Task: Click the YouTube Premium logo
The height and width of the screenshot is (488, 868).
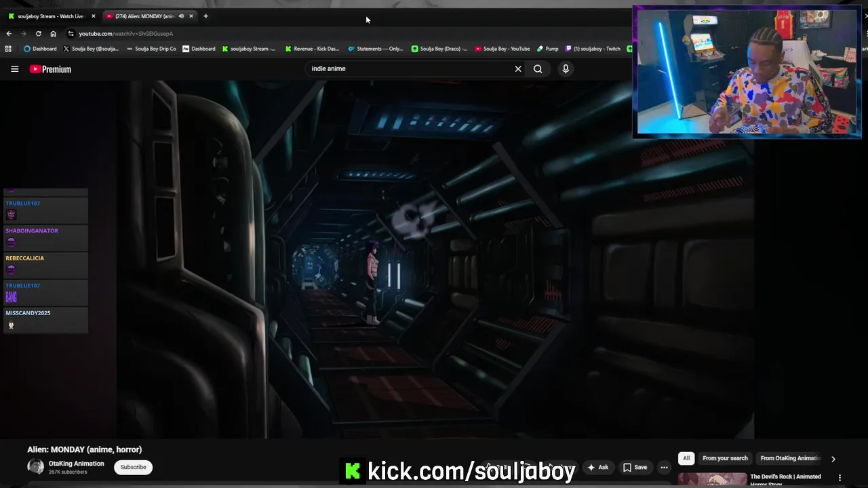Action: point(50,69)
